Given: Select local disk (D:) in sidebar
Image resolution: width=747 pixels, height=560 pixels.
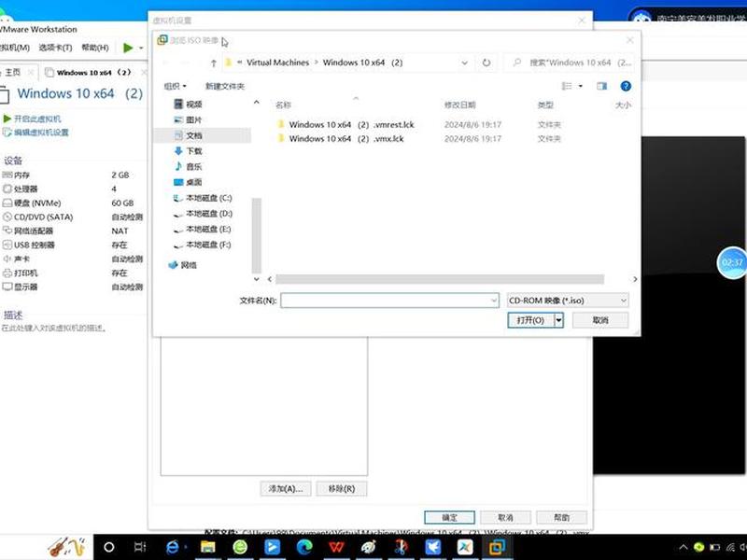Looking at the screenshot, I should click(x=203, y=214).
